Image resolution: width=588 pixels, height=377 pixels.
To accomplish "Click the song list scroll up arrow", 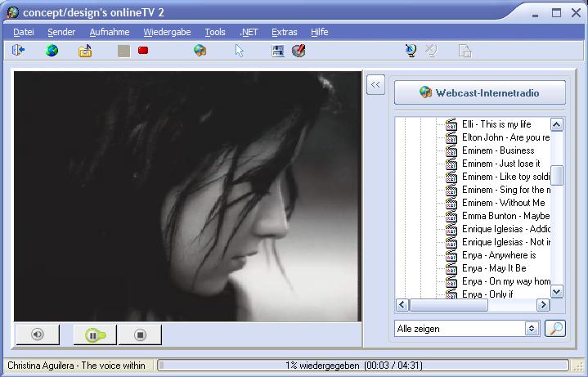I will [556, 124].
